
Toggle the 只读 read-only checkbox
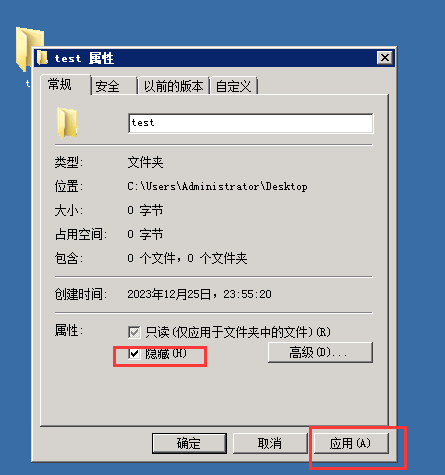tap(134, 332)
